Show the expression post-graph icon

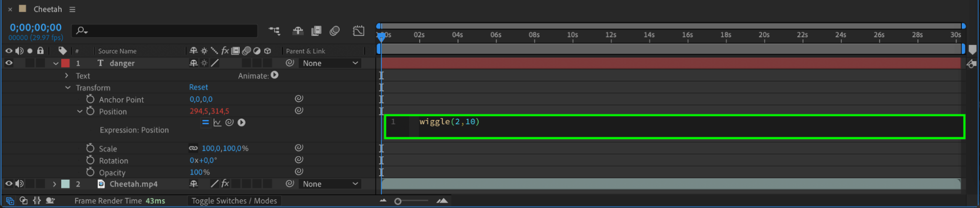click(x=217, y=122)
